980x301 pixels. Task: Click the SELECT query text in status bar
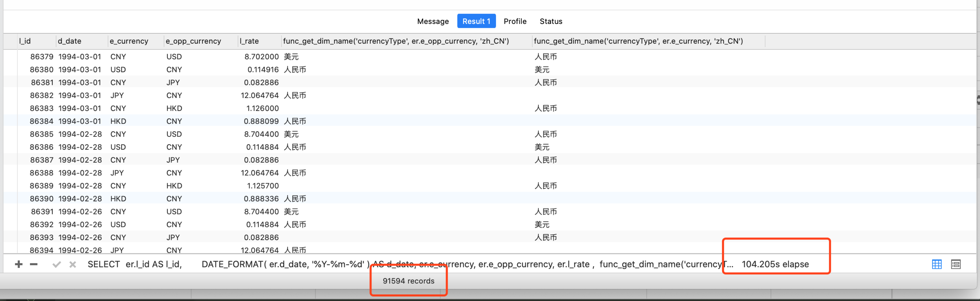[x=411, y=265]
